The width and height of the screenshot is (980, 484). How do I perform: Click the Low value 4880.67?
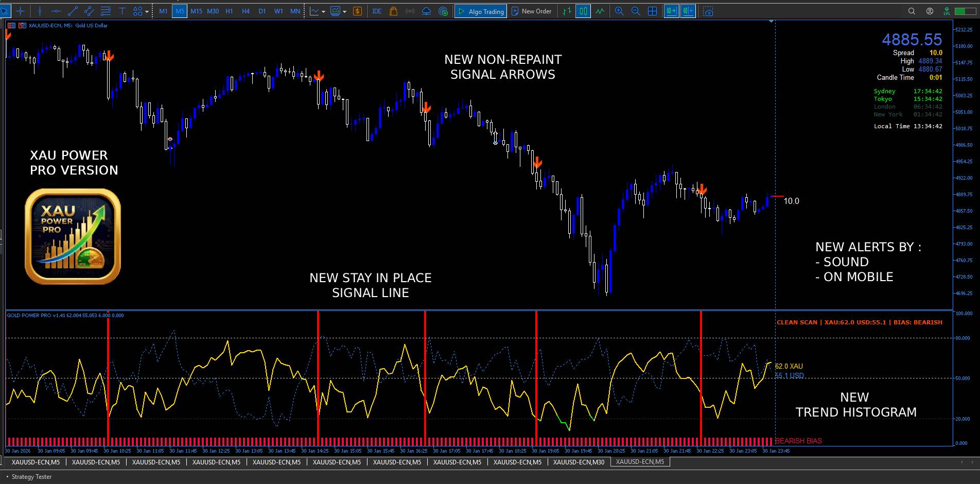(x=930, y=69)
